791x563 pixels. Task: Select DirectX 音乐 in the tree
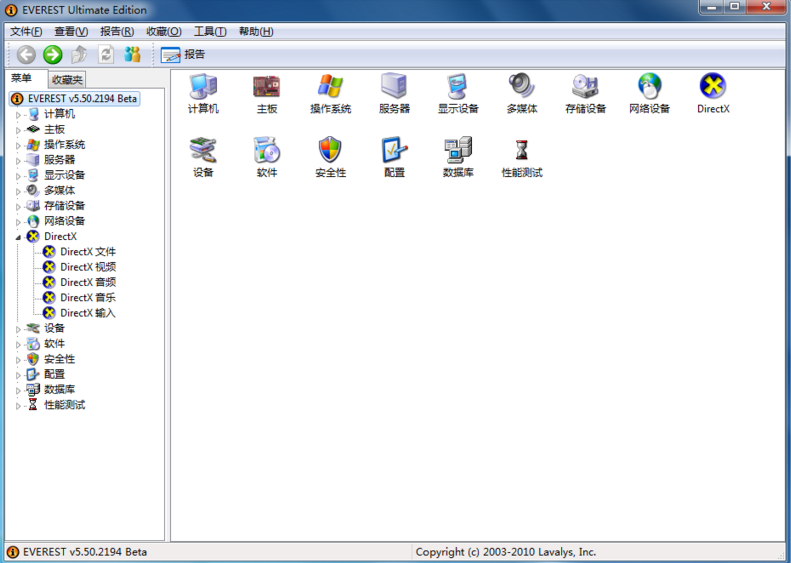point(88,298)
